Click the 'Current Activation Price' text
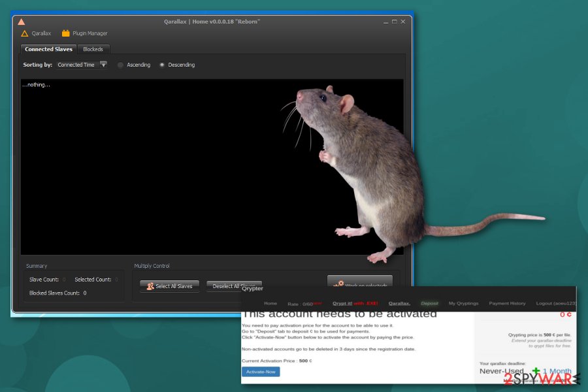 pyautogui.click(x=268, y=361)
